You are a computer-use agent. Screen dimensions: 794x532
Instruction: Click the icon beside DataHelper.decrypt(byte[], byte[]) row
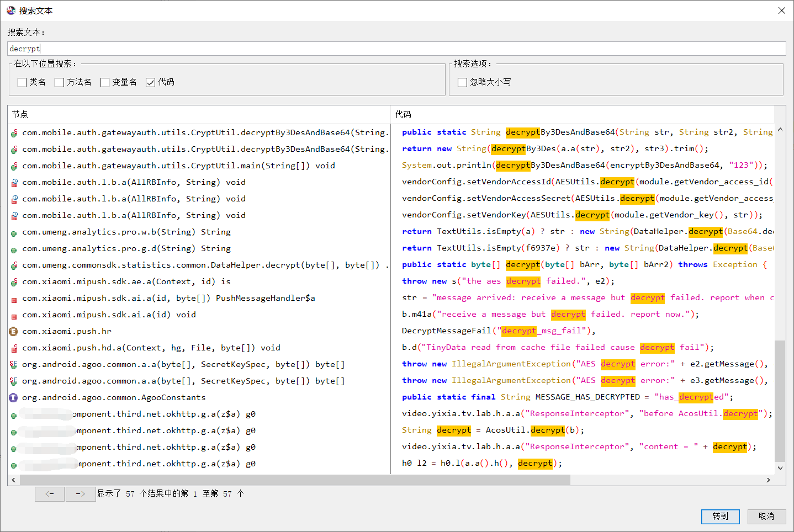[x=14, y=265]
